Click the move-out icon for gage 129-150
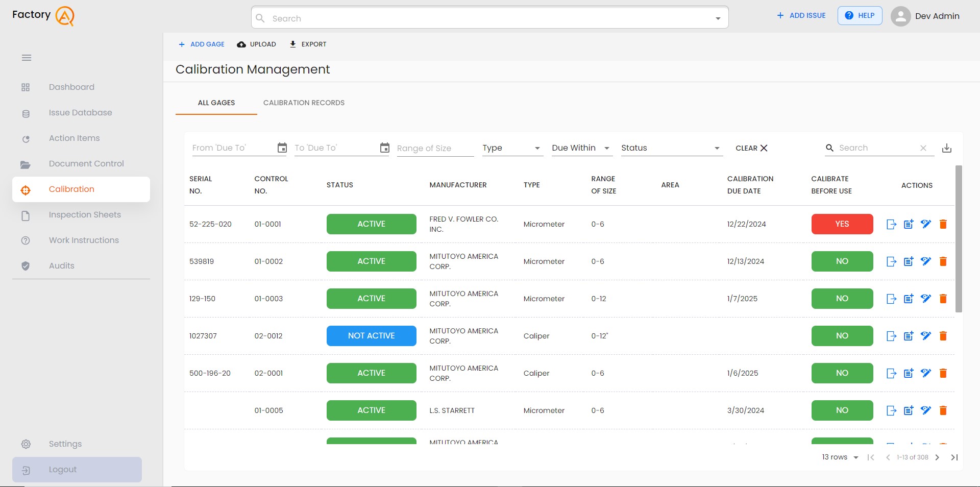Viewport: 980px width, 487px height. (891, 299)
